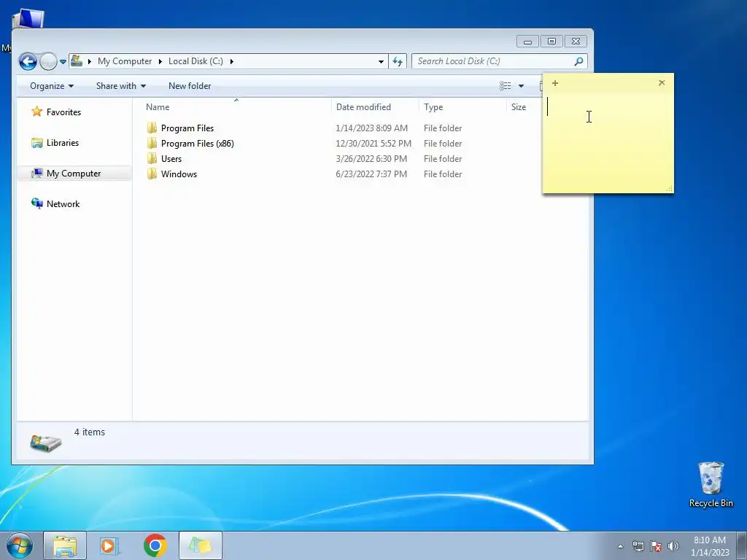The width and height of the screenshot is (747, 560).
Task: Click the network tray icon
Action: [638, 546]
